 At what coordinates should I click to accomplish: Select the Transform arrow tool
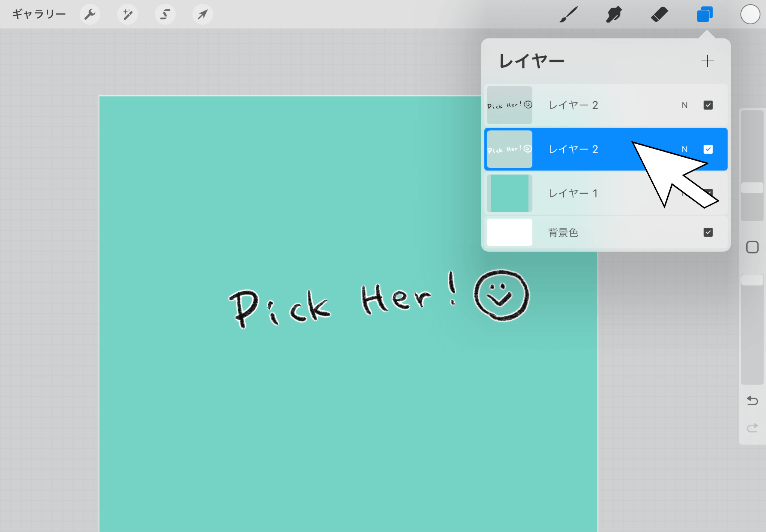(x=203, y=15)
